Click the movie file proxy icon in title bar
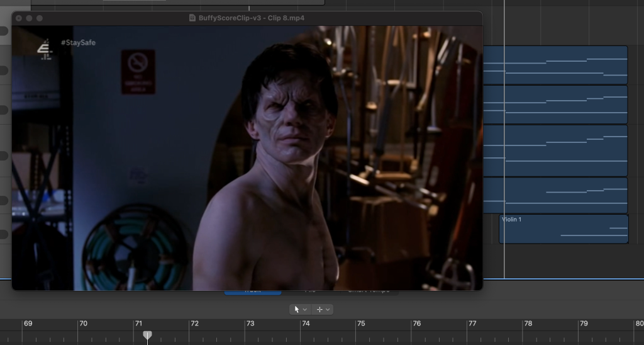 (192, 18)
